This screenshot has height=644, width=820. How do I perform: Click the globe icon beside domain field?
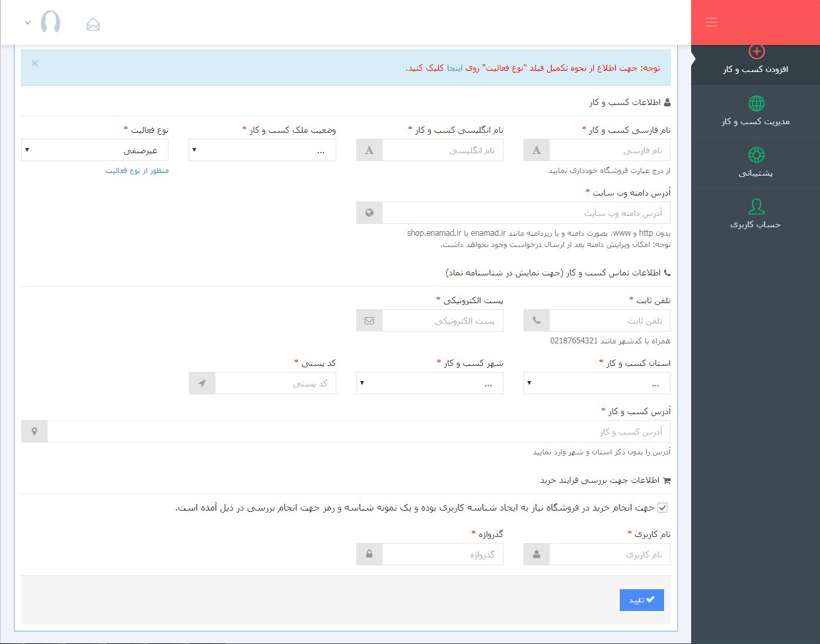[x=369, y=213]
